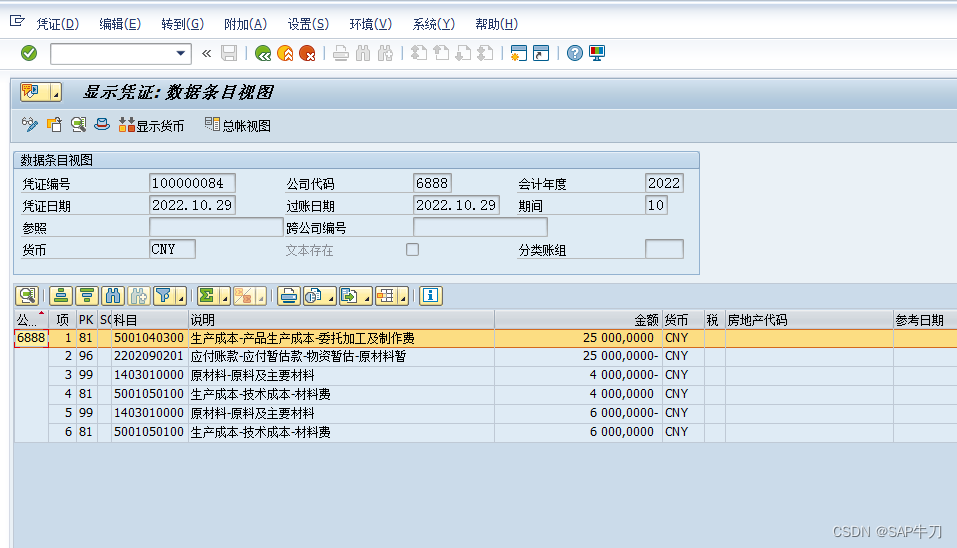Click the Sort descending icon
Screen dimensions: 957x548
[87, 296]
